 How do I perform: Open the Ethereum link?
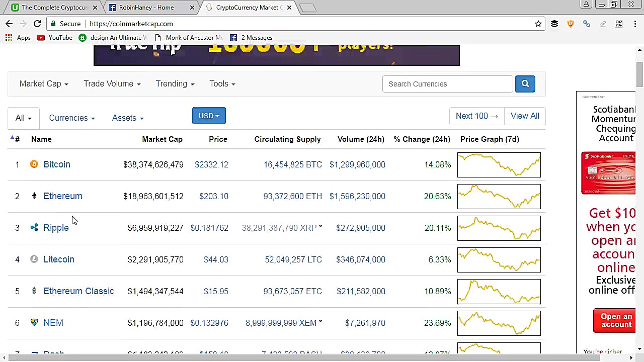(63, 196)
